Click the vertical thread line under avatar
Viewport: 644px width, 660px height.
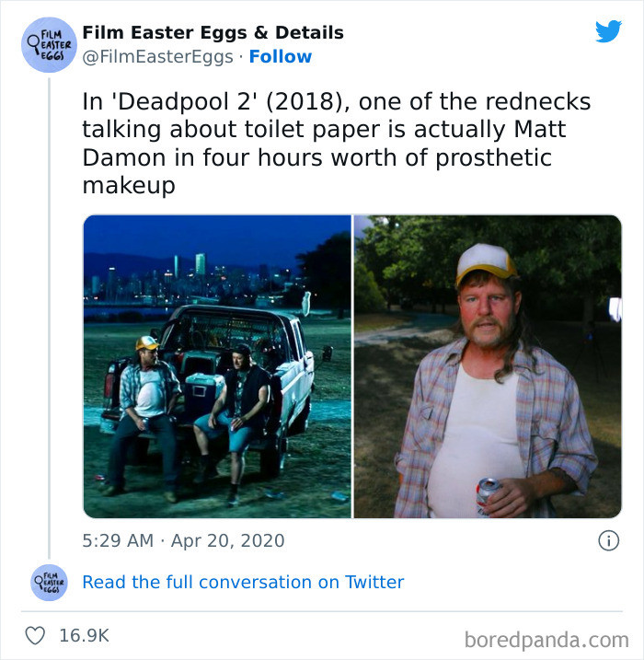point(49,318)
